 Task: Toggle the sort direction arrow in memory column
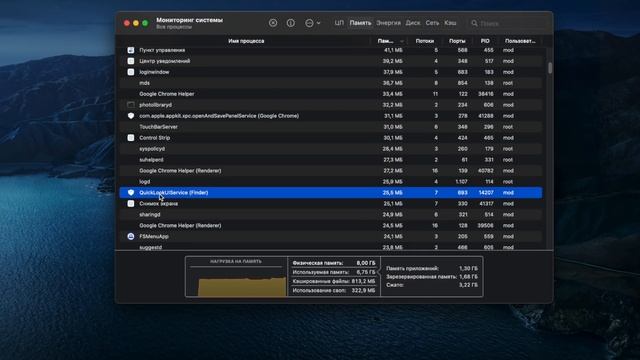point(402,41)
